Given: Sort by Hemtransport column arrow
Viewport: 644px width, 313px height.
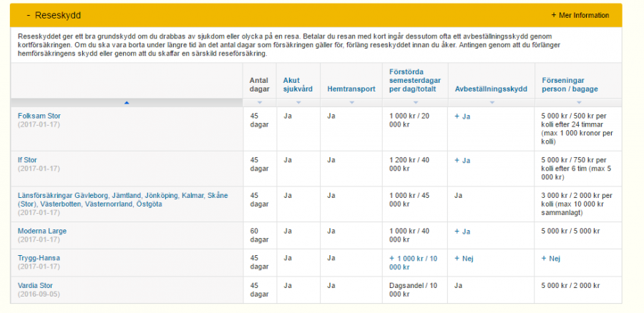Looking at the screenshot, I should pyautogui.click(x=351, y=103).
